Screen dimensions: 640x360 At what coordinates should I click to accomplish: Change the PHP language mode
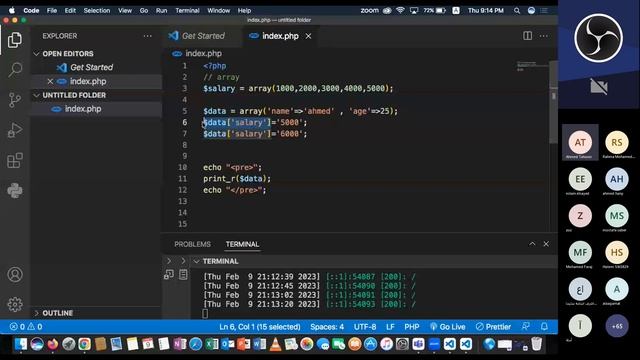point(412,327)
